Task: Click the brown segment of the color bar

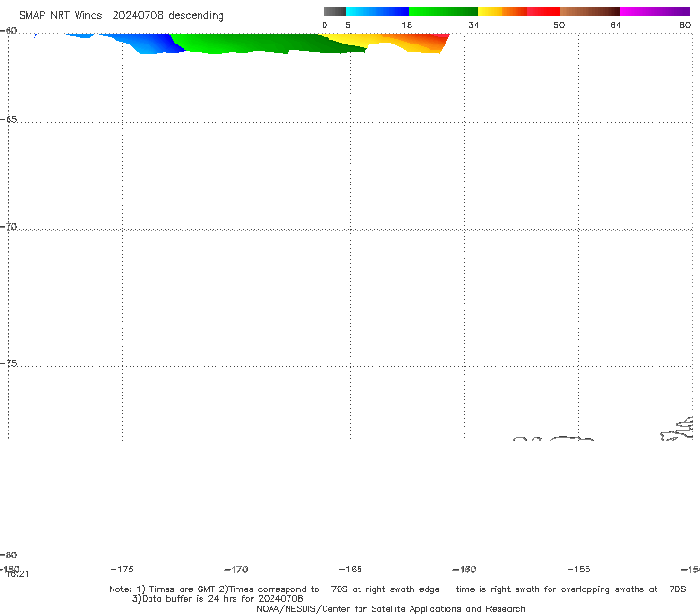Action: (x=589, y=11)
